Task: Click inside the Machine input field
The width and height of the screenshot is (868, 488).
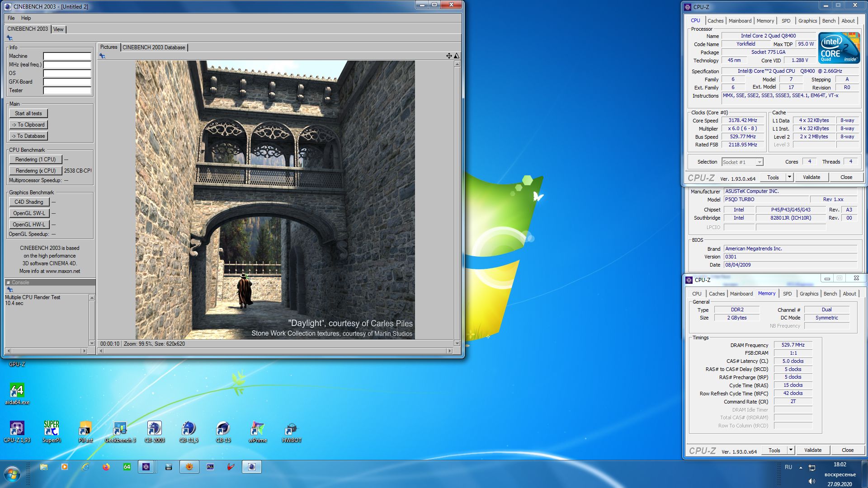Action: tap(67, 56)
